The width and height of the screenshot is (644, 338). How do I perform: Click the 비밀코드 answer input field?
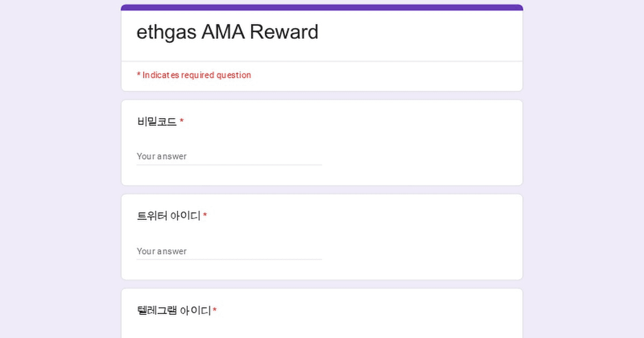[229, 157]
